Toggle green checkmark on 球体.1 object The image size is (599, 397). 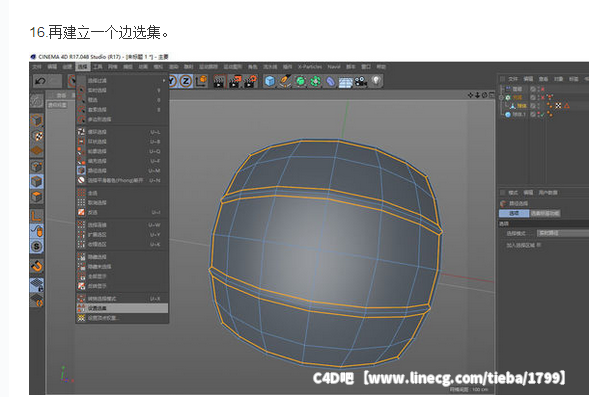tap(543, 114)
